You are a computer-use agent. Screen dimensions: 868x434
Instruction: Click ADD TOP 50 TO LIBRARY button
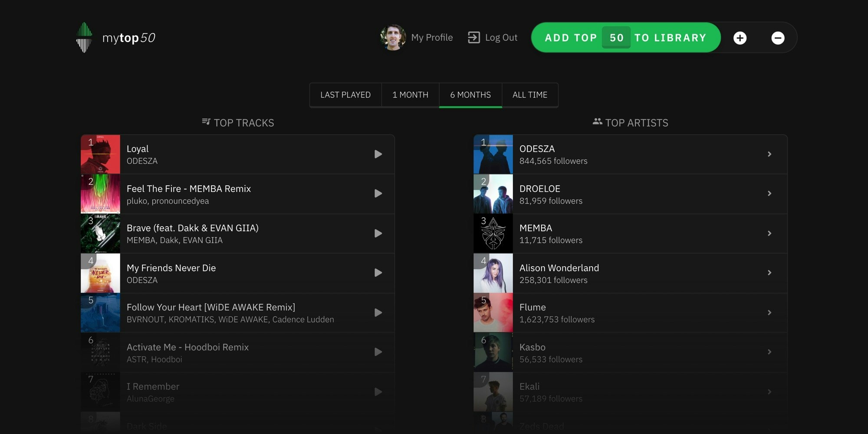(625, 38)
